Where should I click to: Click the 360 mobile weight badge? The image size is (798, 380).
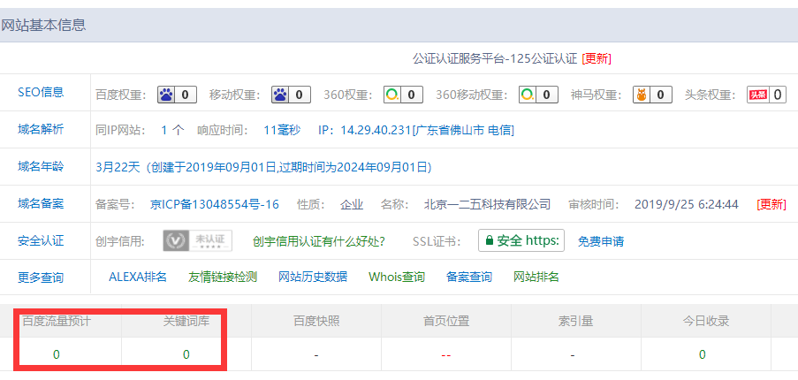538,95
